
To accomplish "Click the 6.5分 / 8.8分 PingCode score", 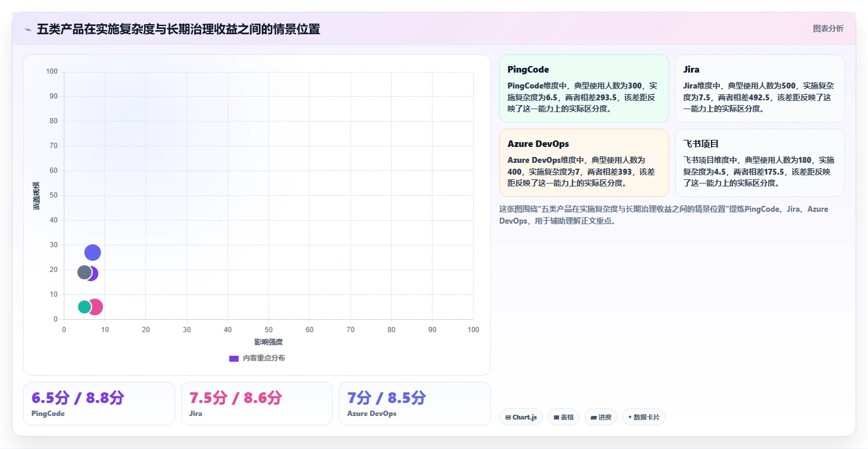I will [x=78, y=398].
